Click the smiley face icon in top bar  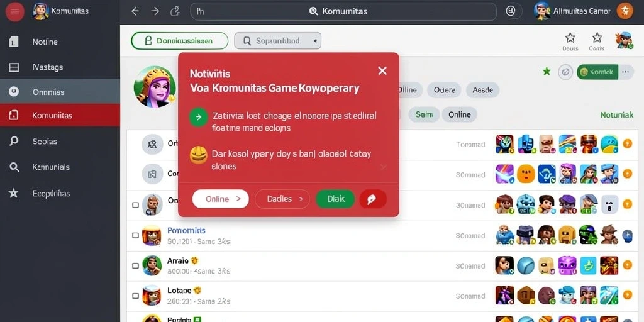pos(511,11)
